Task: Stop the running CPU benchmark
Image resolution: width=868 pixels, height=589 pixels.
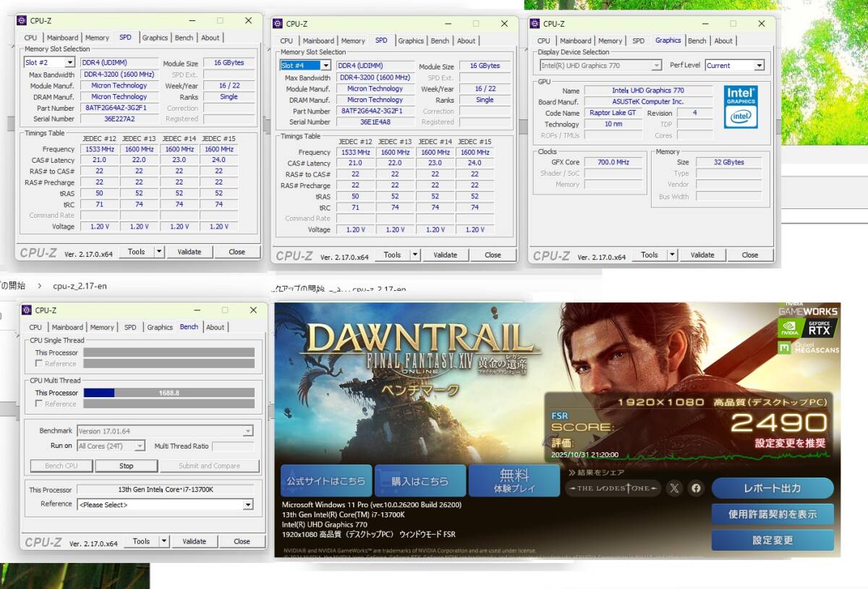Action: coord(127,466)
